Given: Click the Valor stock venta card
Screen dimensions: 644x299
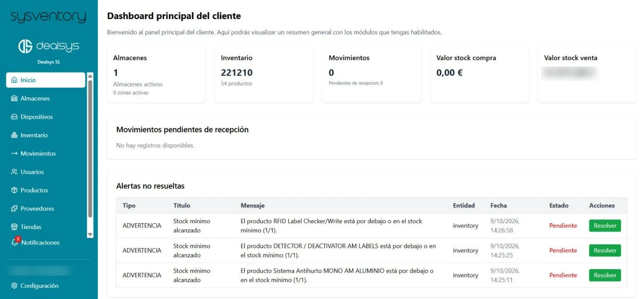Looking at the screenshot, I should (x=587, y=74).
